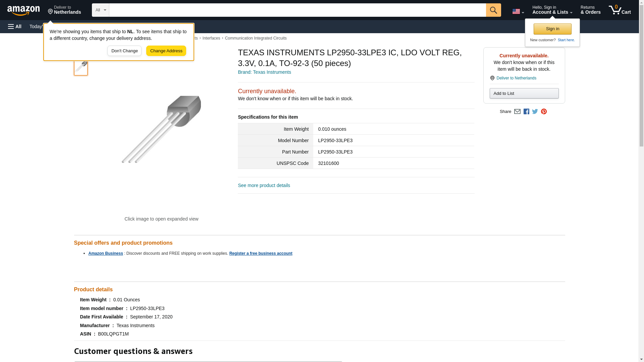The image size is (644, 362).
Task: Open the Interfaces breadcrumb category
Action: pyautogui.click(x=211, y=38)
